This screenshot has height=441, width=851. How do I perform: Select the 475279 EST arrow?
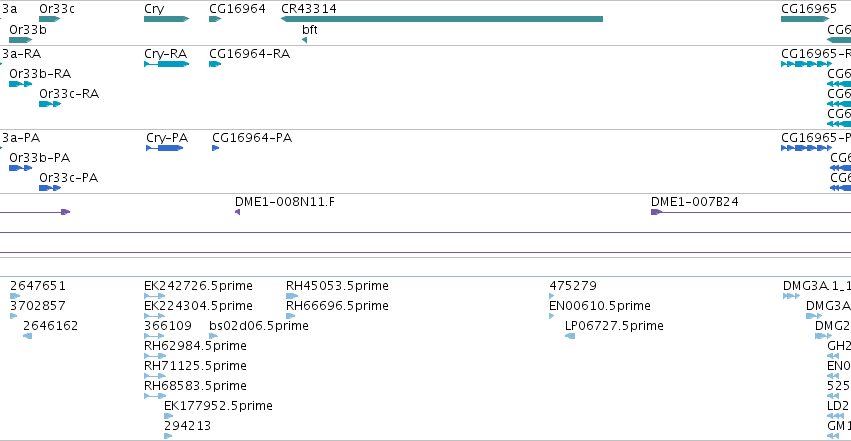pos(552,296)
